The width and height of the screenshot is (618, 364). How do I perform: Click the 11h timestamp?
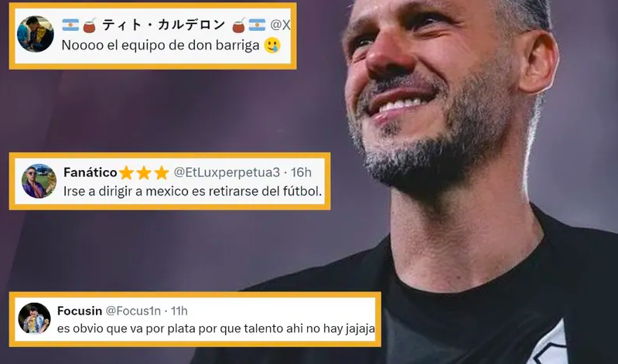click(x=179, y=311)
